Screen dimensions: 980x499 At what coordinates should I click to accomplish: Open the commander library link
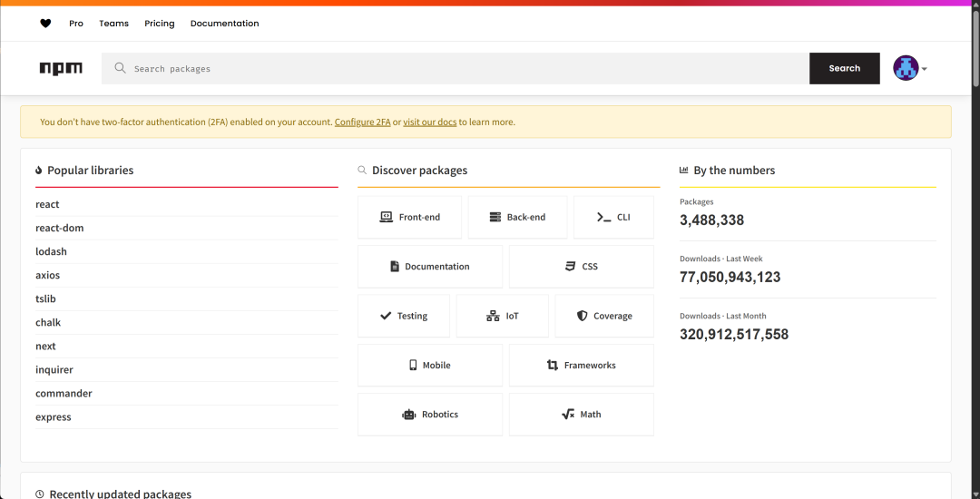64,394
